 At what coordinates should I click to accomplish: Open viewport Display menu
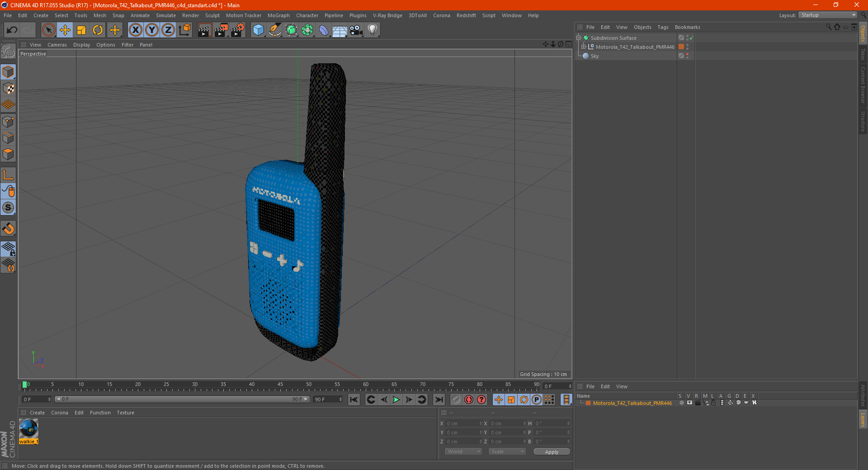click(81, 45)
